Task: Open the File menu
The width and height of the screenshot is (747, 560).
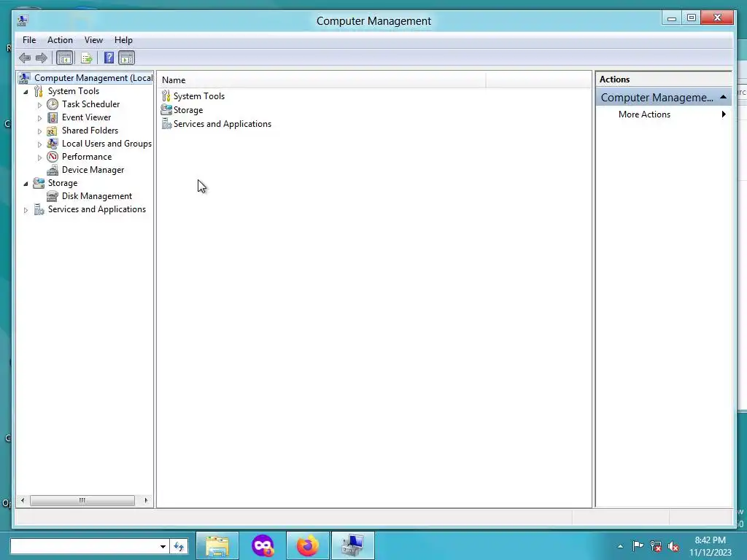Action: [x=29, y=40]
